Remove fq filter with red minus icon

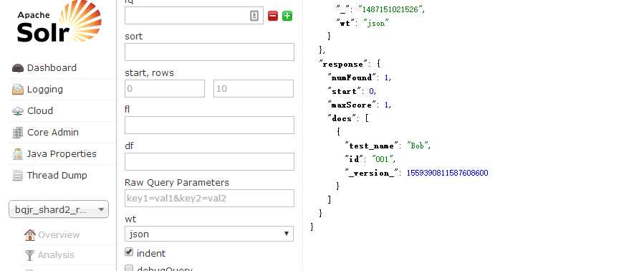pos(273,16)
